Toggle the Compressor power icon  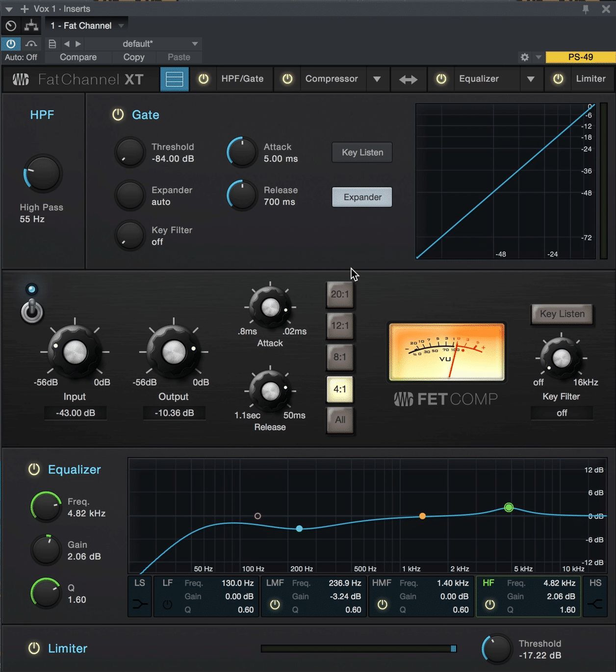pos(287,79)
